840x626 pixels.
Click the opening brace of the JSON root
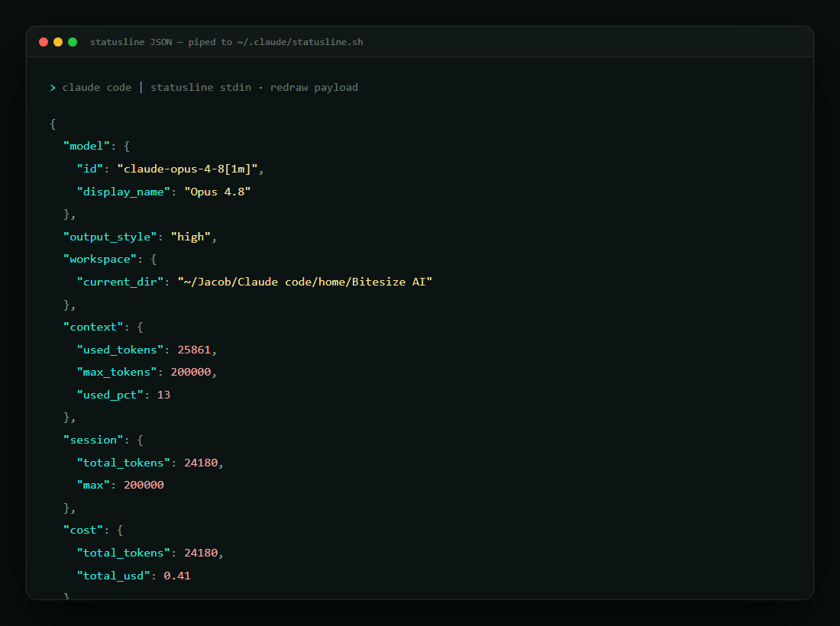pyautogui.click(x=53, y=124)
